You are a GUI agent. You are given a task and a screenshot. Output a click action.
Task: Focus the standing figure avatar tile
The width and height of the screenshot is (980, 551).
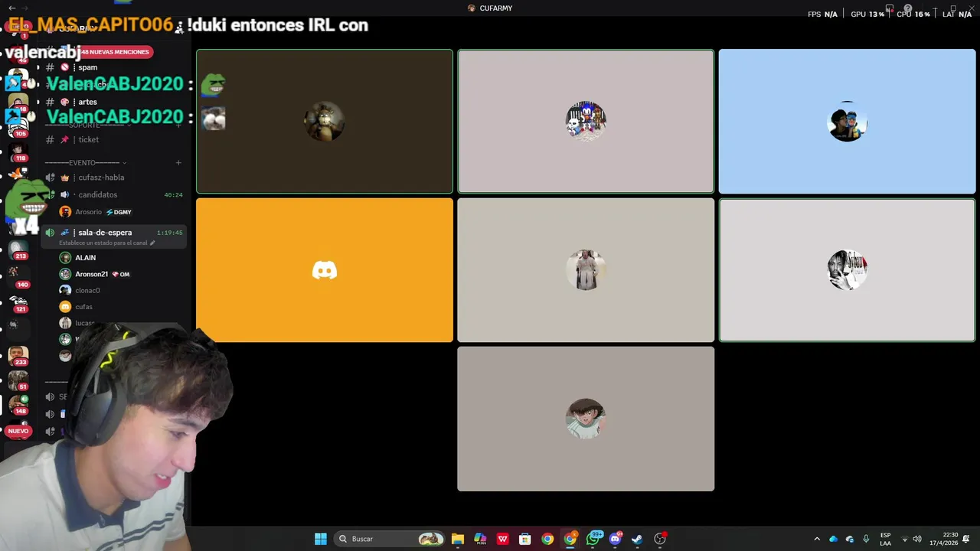pyautogui.click(x=586, y=270)
